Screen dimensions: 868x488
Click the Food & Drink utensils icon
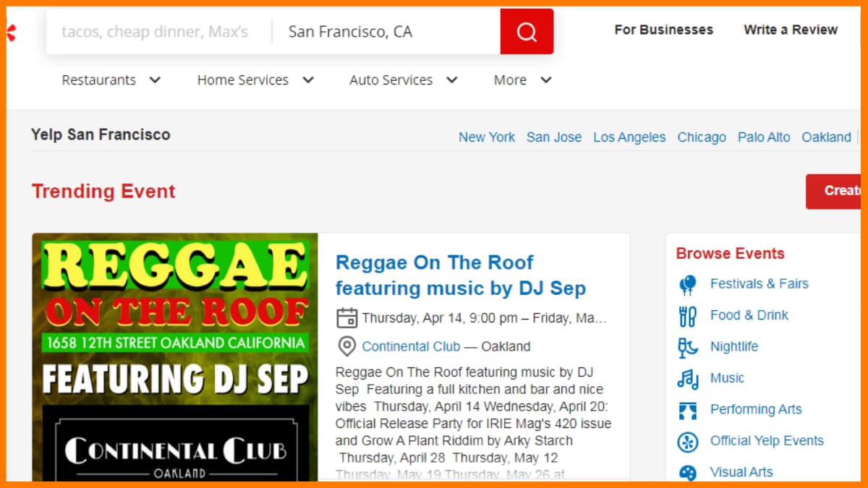688,316
